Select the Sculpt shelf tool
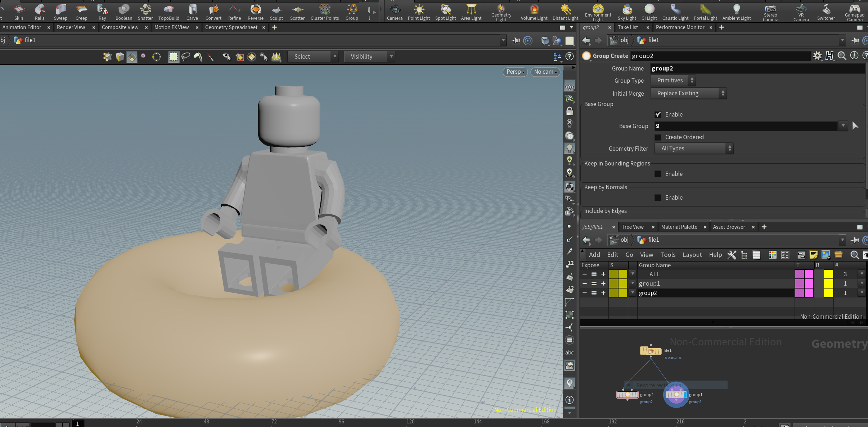Image resolution: width=868 pixels, height=427 pixels. pyautogui.click(x=276, y=12)
